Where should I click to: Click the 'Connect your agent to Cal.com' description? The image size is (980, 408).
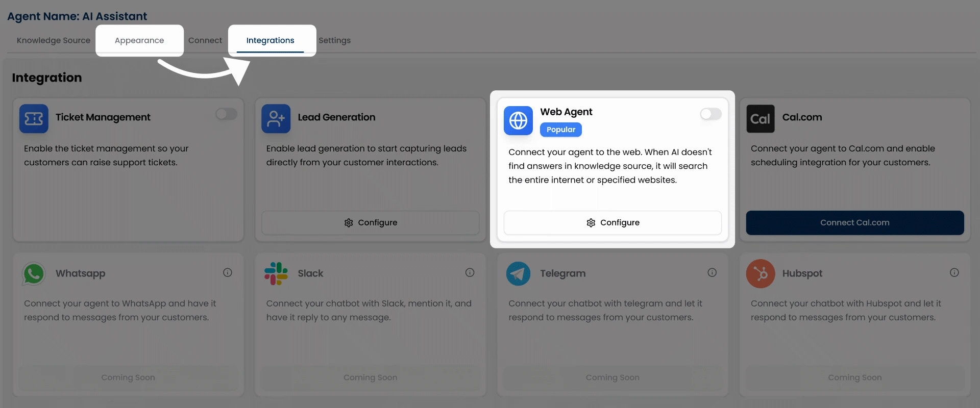843,156
